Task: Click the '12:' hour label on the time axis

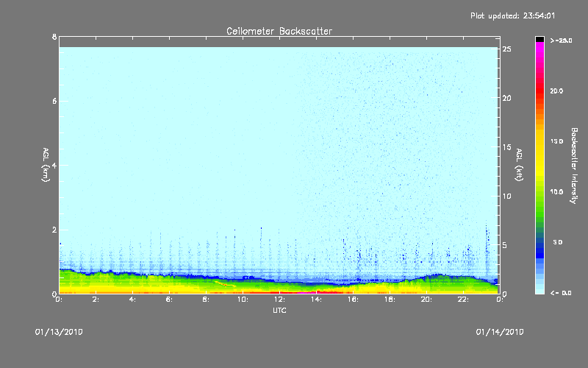Action: pos(279,300)
